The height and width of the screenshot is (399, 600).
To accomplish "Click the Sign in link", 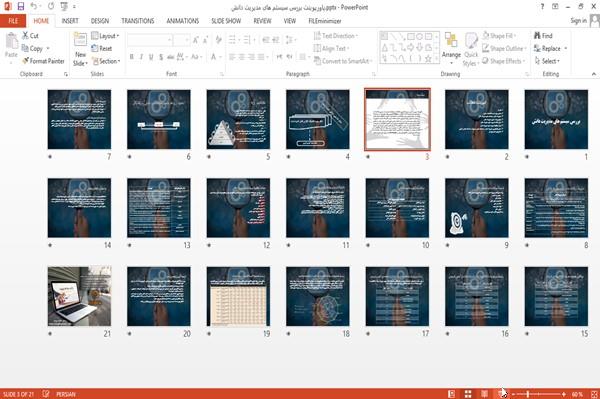I will point(578,21).
